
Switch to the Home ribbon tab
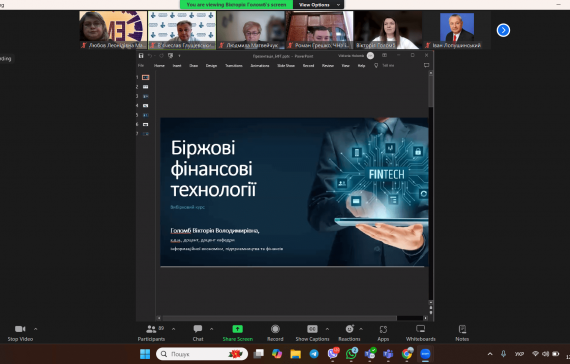pyautogui.click(x=159, y=65)
